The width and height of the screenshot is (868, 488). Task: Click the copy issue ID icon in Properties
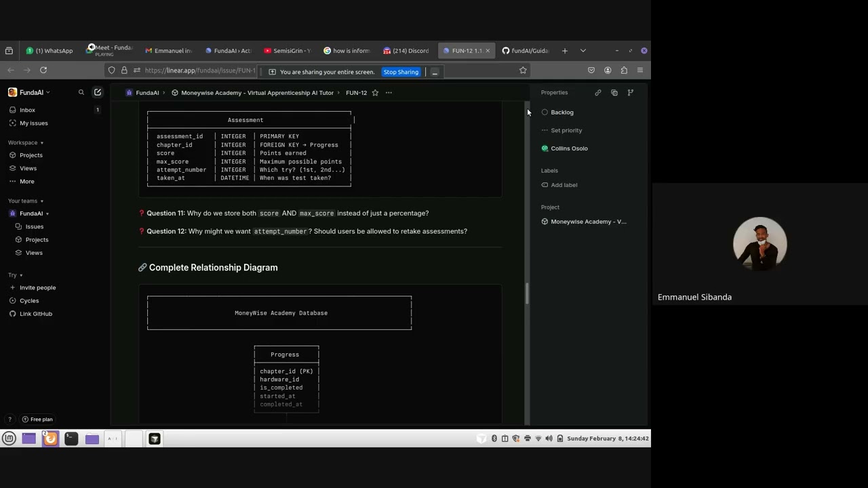pos(614,93)
